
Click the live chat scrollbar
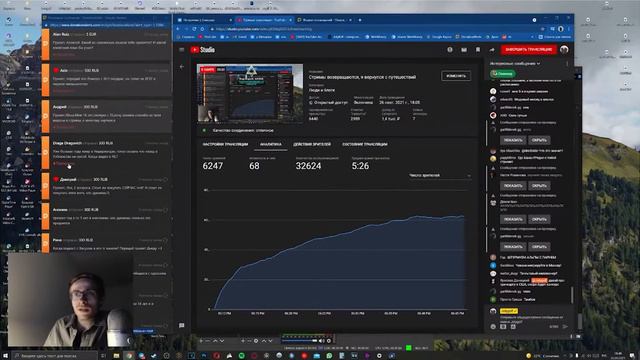[572, 294]
